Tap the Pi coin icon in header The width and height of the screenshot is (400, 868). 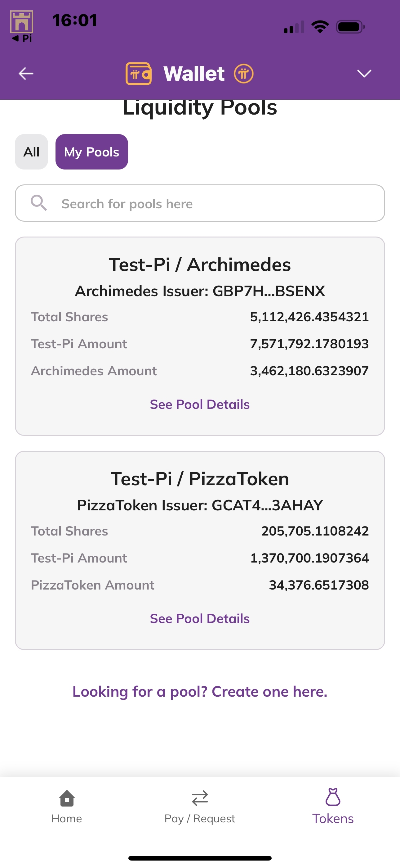tap(244, 74)
